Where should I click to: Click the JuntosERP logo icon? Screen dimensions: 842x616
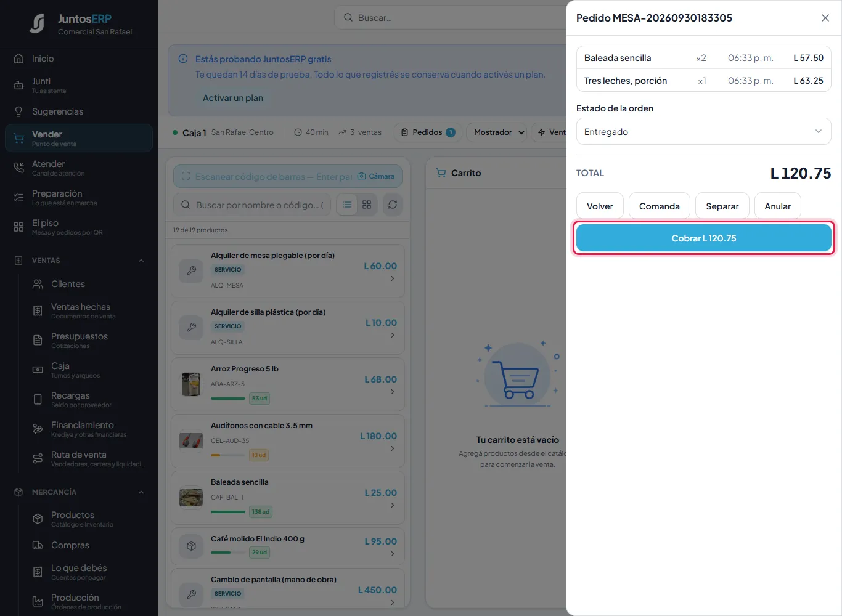[x=37, y=24]
